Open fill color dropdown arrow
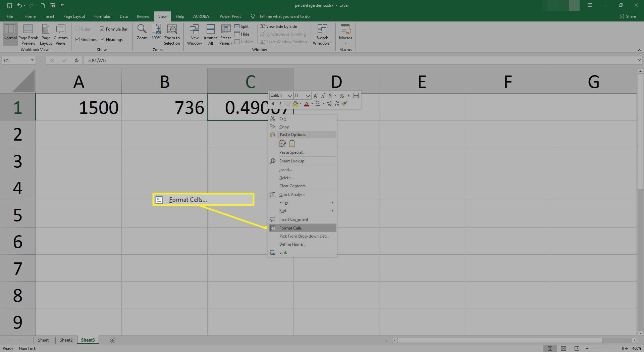This screenshot has width=644, height=352. [301, 104]
